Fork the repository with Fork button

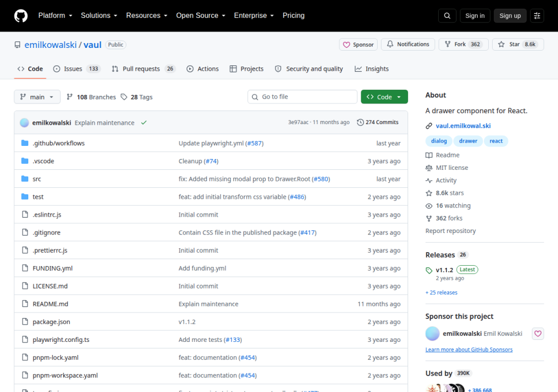pos(464,44)
